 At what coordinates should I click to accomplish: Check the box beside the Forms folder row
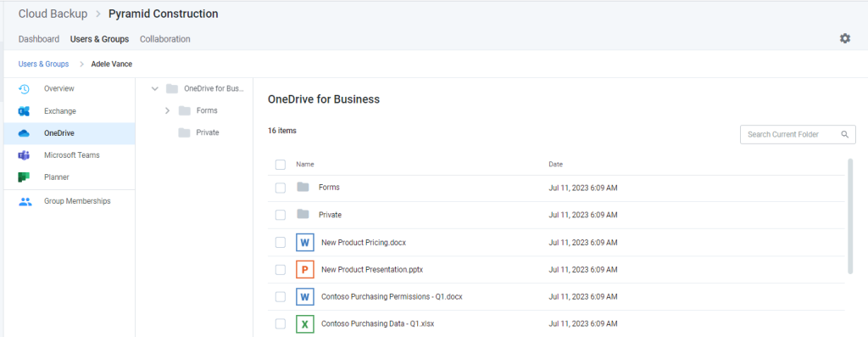(281, 188)
